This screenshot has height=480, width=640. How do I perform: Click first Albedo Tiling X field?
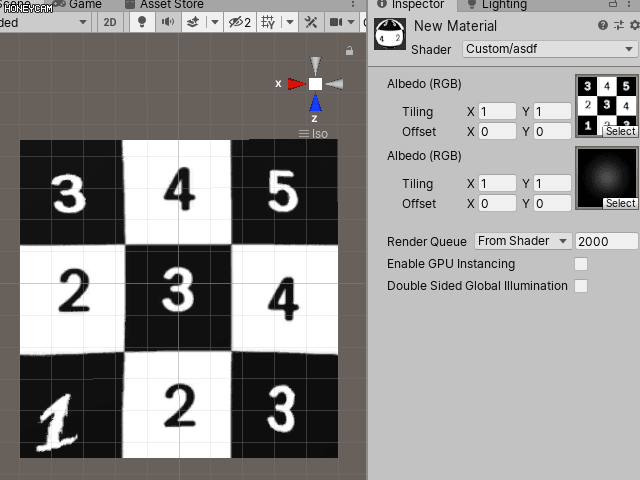click(x=497, y=111)
